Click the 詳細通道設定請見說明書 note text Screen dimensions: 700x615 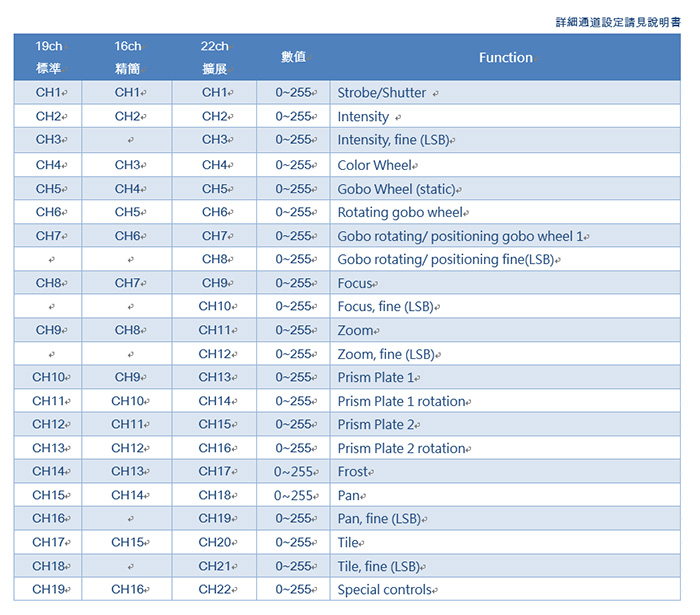618,21
